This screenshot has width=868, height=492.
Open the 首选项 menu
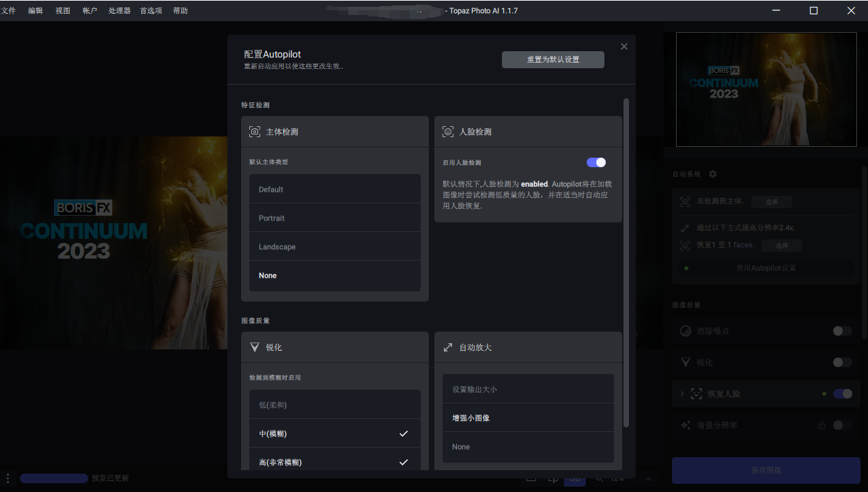coord(151,10)
